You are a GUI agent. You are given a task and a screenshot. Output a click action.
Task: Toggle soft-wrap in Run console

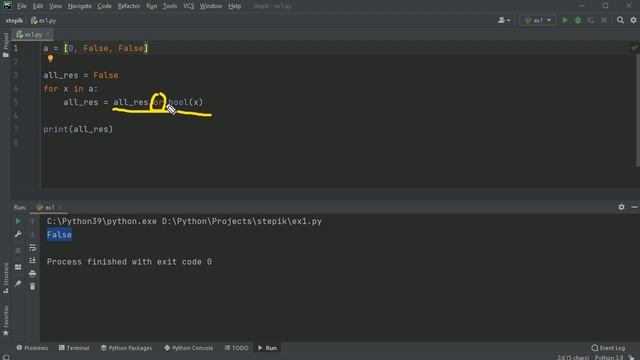(32, 247)
